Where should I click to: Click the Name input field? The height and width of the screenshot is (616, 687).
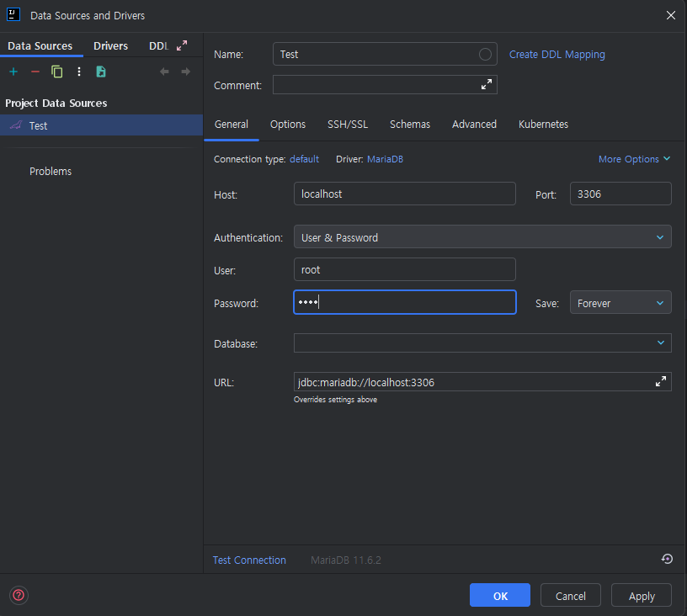tap(385, 54)
